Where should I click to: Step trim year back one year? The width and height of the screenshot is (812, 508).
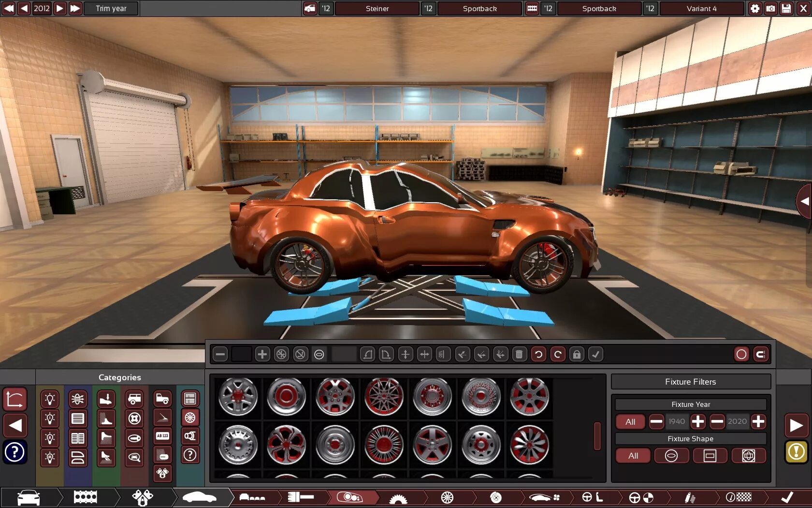tap(24, 8)
